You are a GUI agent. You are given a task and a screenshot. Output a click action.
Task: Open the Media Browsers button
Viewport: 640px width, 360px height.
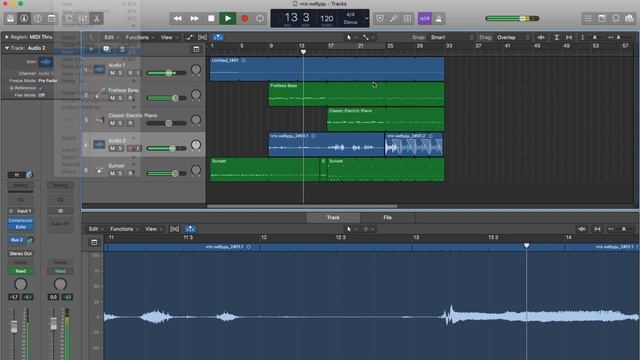click(x=630, y=18)
